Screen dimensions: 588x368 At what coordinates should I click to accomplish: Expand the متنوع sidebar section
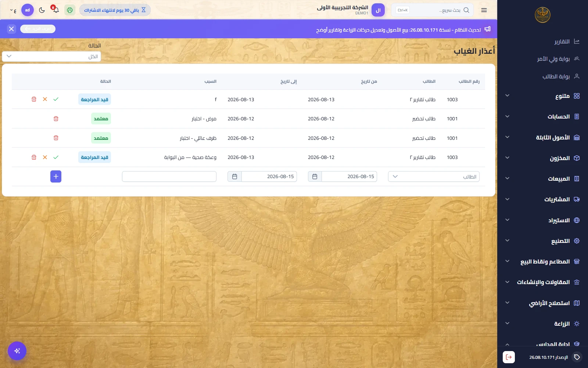coord(542,96)
